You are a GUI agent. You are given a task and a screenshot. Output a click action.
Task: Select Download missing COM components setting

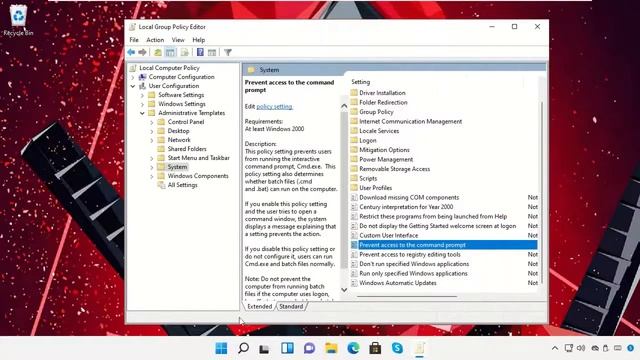pyautogui.click(x=409, y=197)
